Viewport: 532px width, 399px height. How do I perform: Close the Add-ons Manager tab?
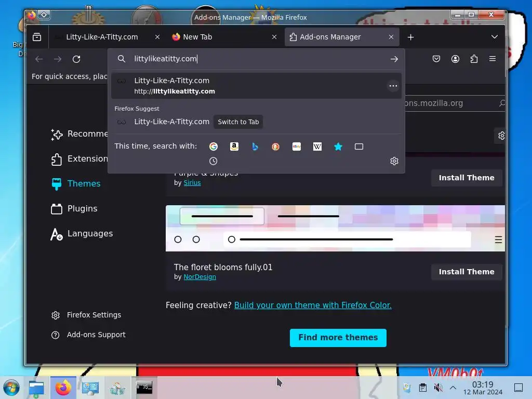pyautogui.click(x=391, y=37)
